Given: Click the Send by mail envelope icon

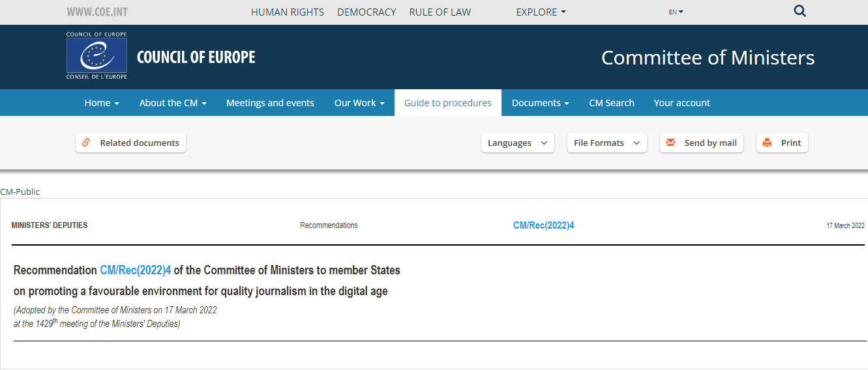Looking at the screenshot, I should 670,143.
